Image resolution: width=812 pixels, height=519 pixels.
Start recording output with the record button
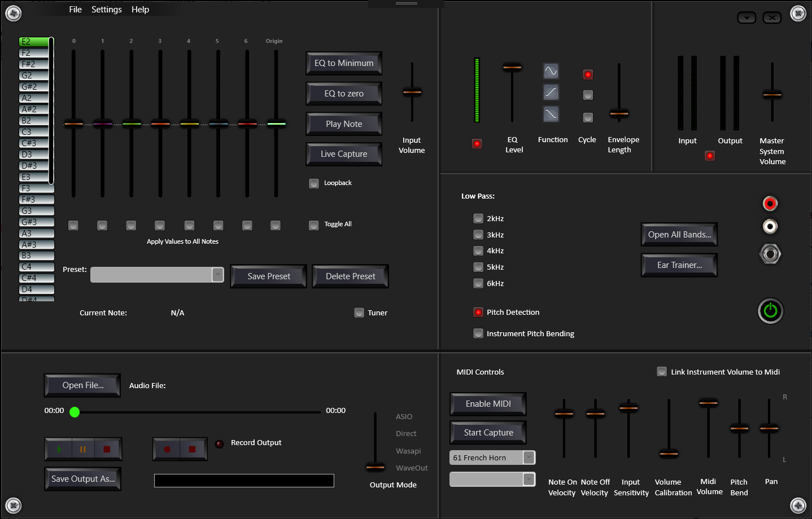[x=167, y=450]
